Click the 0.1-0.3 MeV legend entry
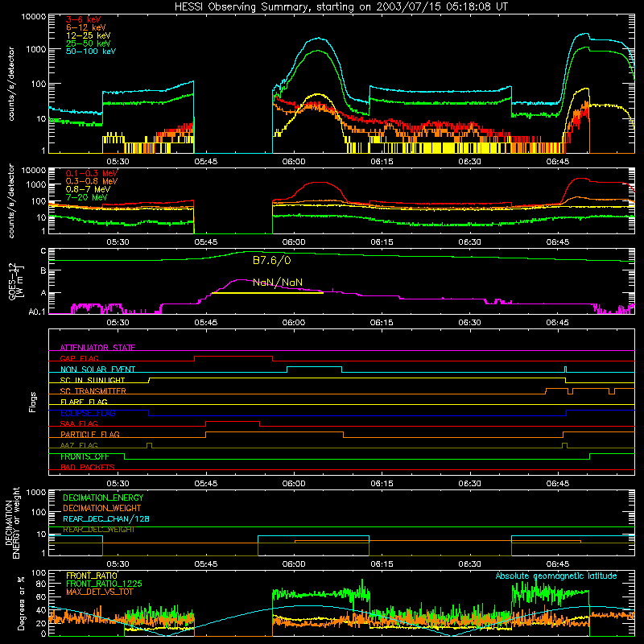The width and height of the screenshot is (644, 644). click(x=92, y=173)
